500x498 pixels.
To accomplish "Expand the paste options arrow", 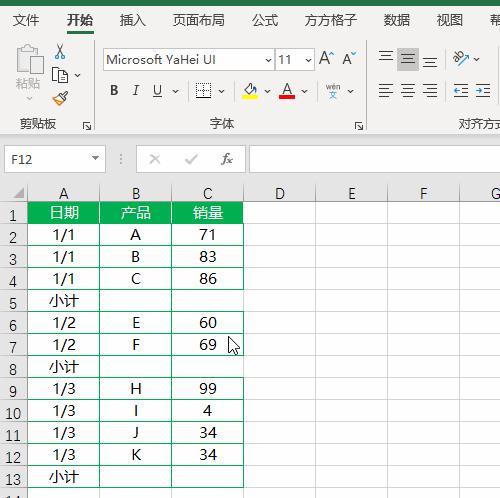I will [x=29, y=98].
